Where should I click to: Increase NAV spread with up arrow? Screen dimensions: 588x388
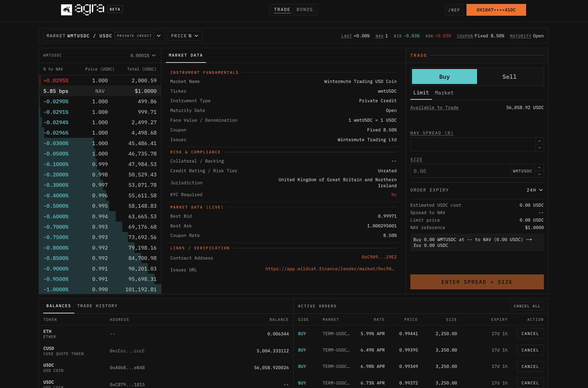coord(539,141)
